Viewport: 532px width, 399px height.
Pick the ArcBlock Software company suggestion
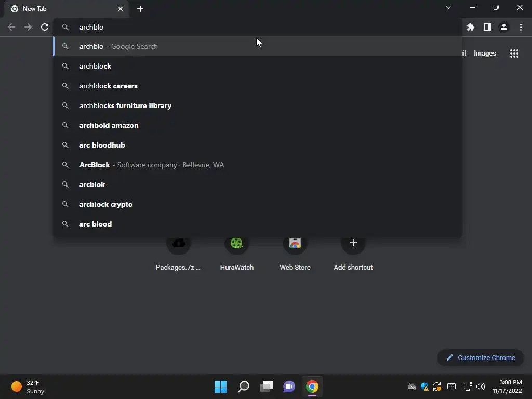258,165
